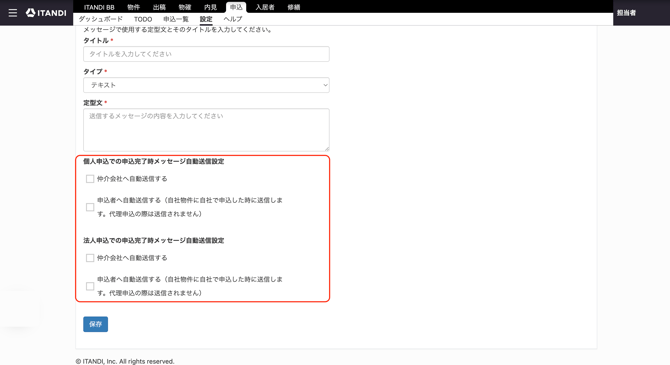
Task: Select the 申込 tab
Action: click(x=236, y=7)
